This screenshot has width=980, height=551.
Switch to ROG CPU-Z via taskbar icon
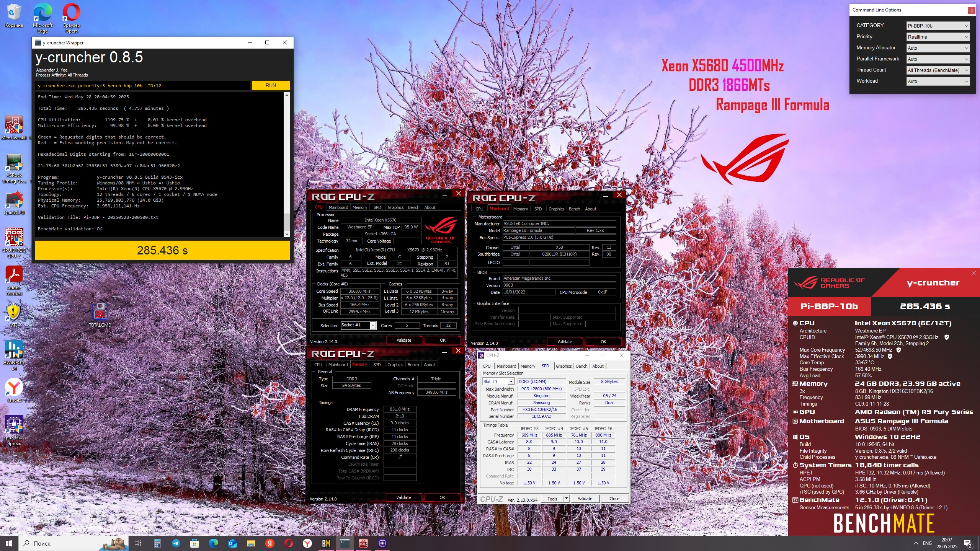(364, 543)
